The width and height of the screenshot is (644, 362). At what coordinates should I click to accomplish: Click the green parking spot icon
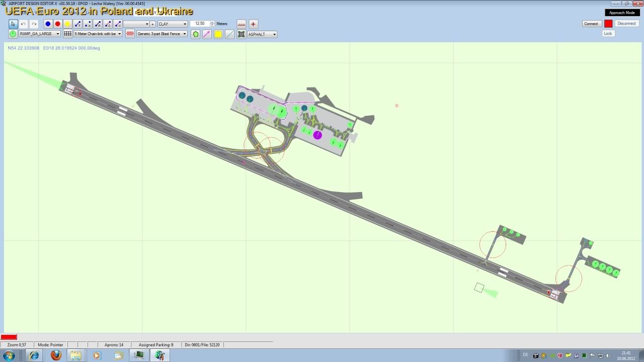point(13,34)
